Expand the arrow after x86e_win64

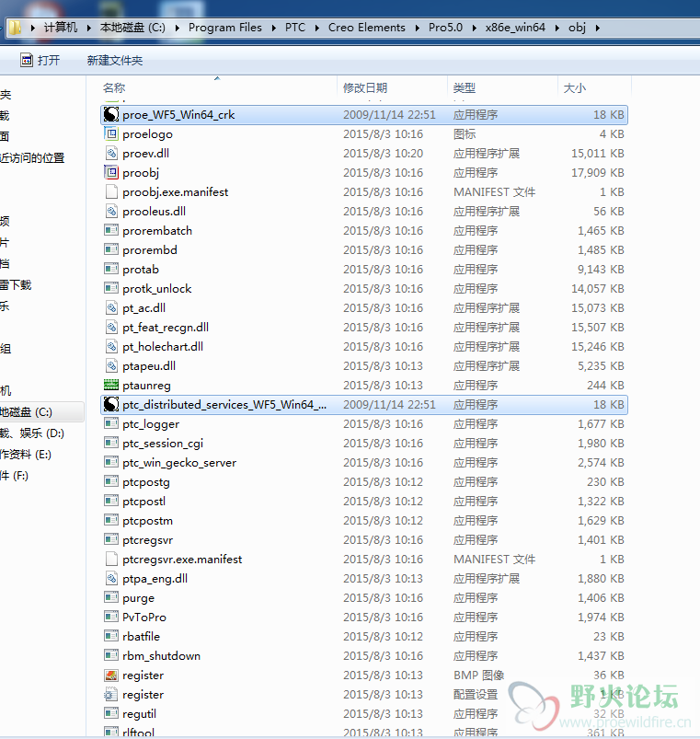[x=557, y=28]
